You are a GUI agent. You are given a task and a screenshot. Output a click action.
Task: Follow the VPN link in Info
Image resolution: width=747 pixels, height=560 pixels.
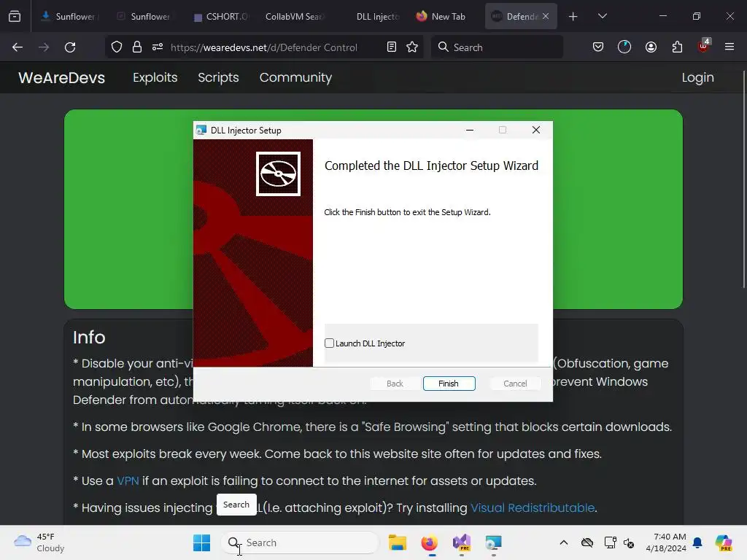tap(128, 481)
